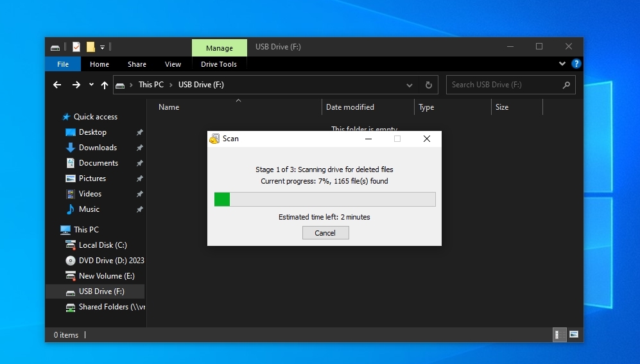
Task: Cancel the deleted files scan
Action: pyautogui.click(x=325, y=233)
